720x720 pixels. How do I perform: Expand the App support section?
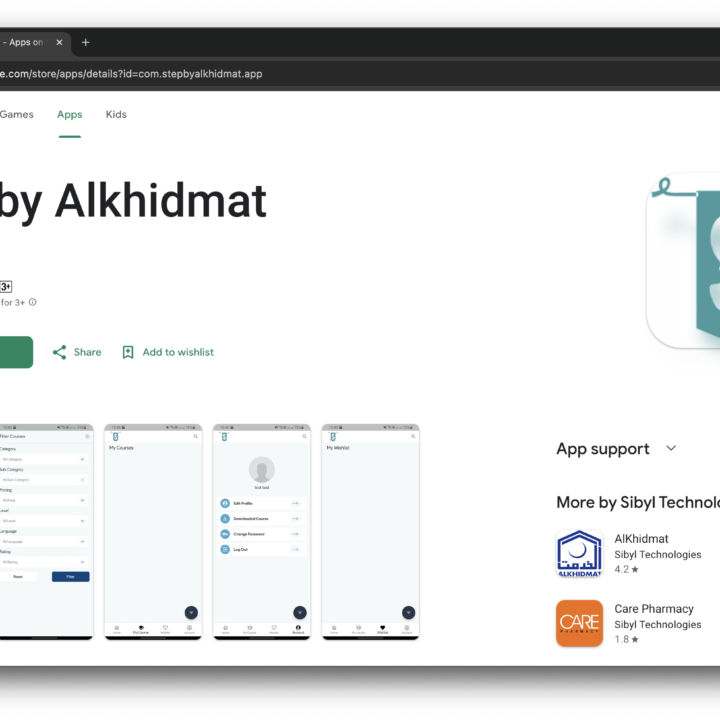click(671, 448)
